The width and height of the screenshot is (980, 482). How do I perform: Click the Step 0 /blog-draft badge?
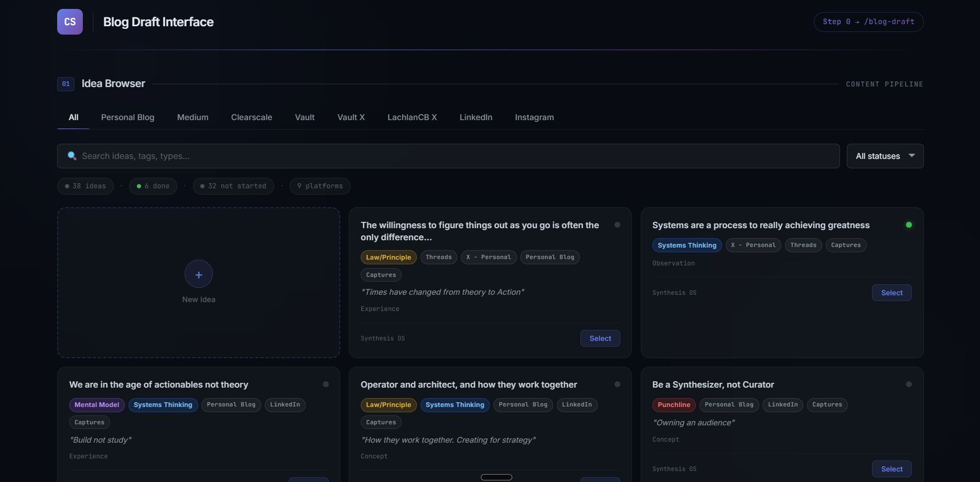point(869,22)
